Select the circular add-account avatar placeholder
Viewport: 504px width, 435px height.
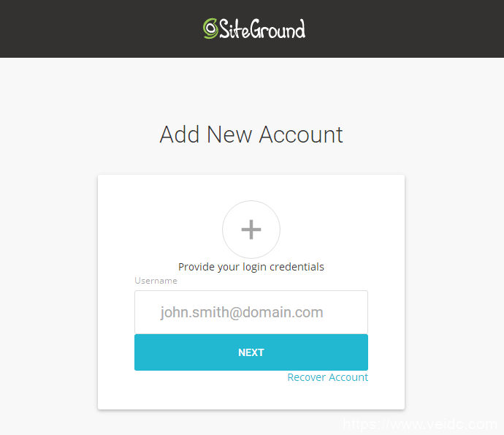251,230
